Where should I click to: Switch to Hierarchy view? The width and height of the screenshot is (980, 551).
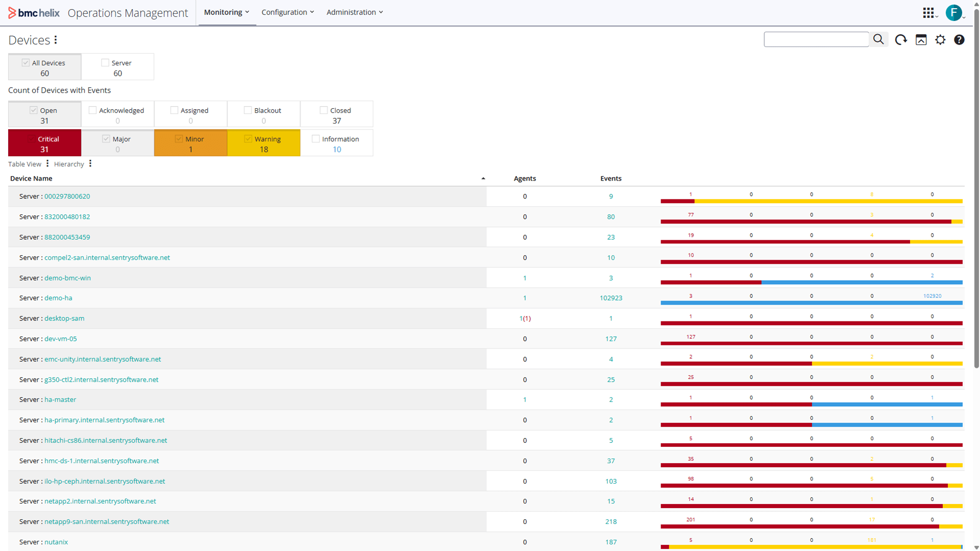pos(69,164)
